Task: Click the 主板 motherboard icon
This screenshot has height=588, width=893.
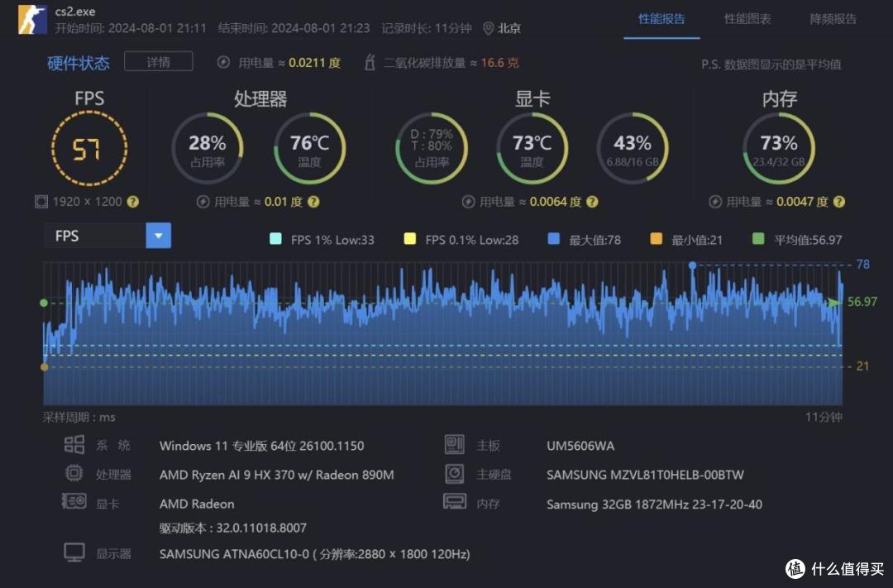Action: pyautogui.click(x=455, y=444)
